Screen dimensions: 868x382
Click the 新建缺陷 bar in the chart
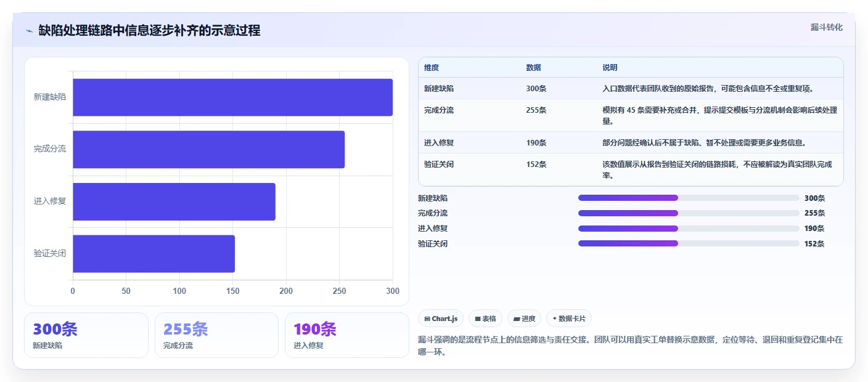tap(232, 97)
